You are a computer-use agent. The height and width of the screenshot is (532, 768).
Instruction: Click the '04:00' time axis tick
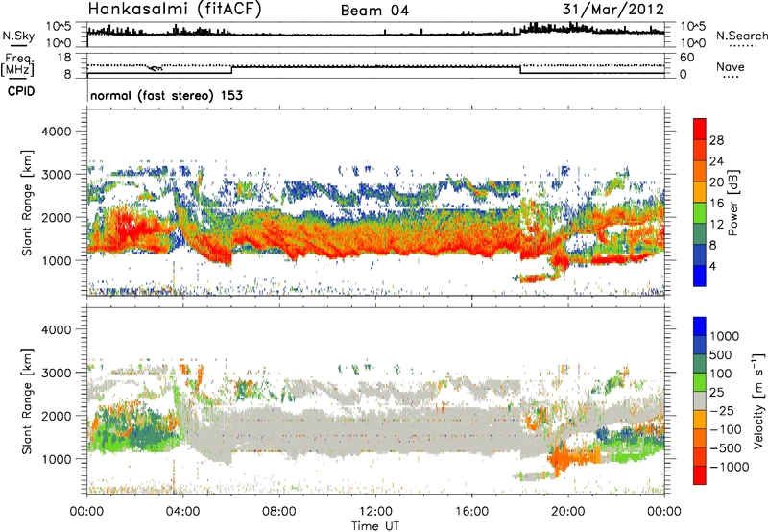pos(182,512)
